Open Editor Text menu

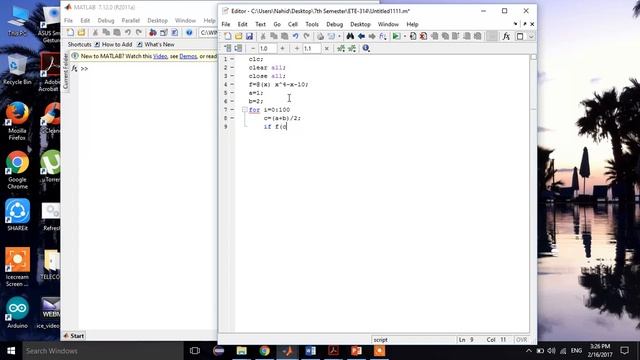click(260, 24)
